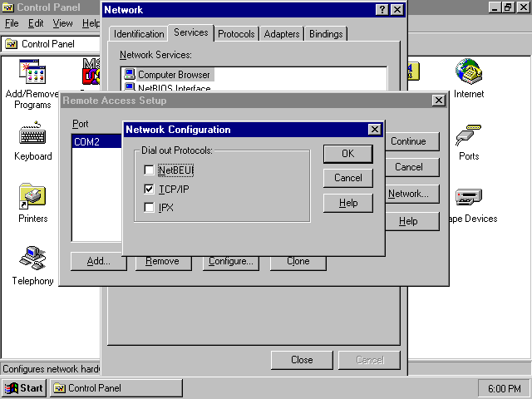Screen dimensions: 532x399
Task: Click the Computer Browser service icon
Action: pos(130,74)
